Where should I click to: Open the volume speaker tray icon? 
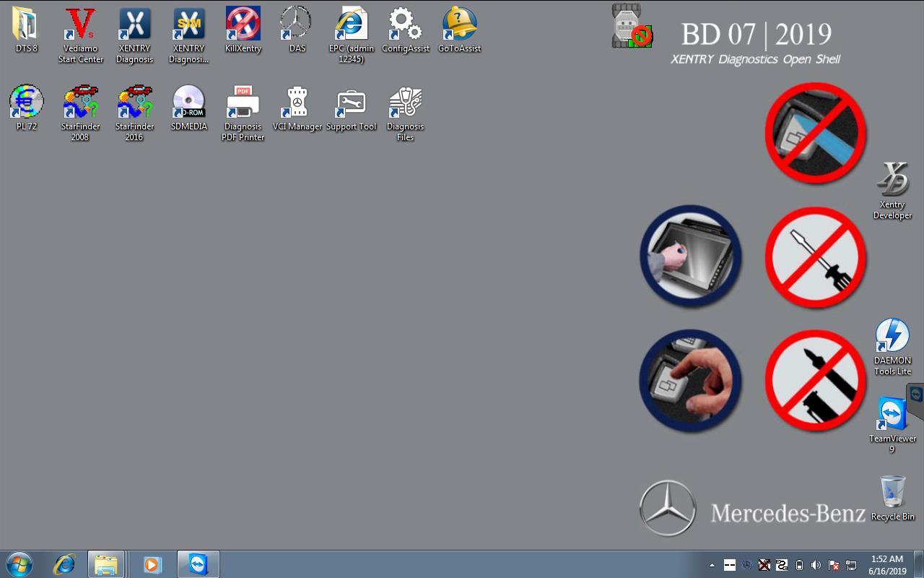click(x=816, y=565)
